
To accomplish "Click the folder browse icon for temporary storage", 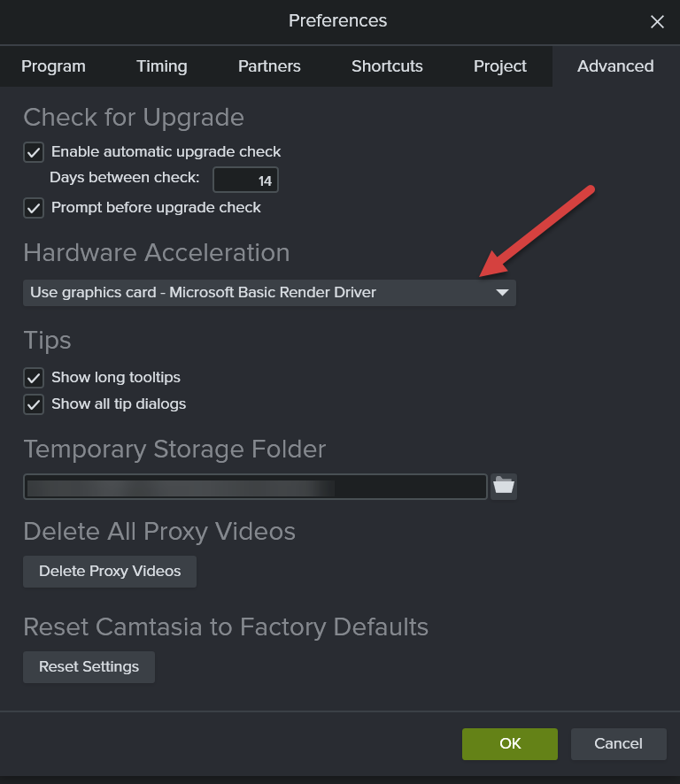I will click(x=504, y=486).
